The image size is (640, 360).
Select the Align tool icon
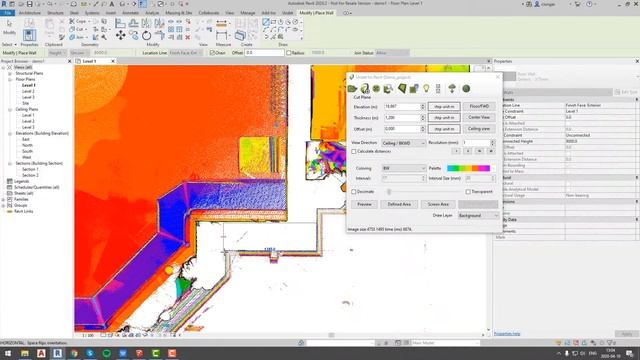pyautogui.click(x=120, y=23)
